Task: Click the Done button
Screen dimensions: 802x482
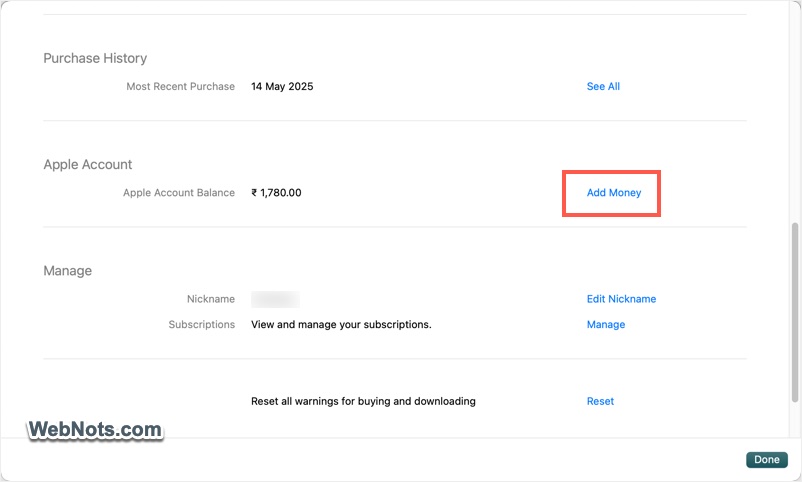Action: pyautogui.click(x=767, y=459)
